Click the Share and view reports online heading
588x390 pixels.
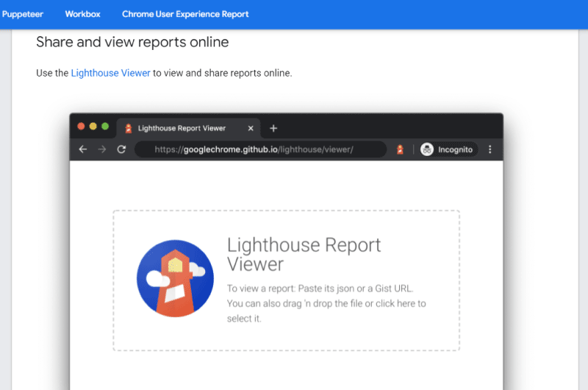[132, 42]
